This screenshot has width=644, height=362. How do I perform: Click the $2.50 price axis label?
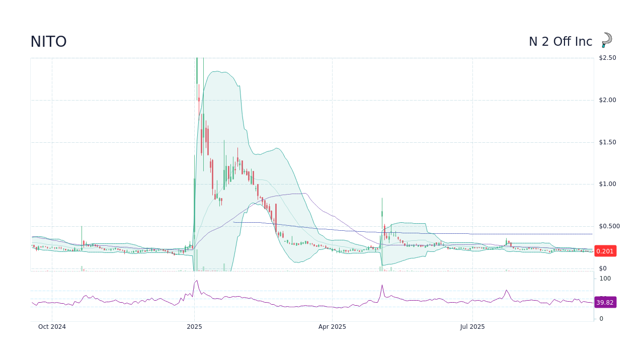[608, 57]
